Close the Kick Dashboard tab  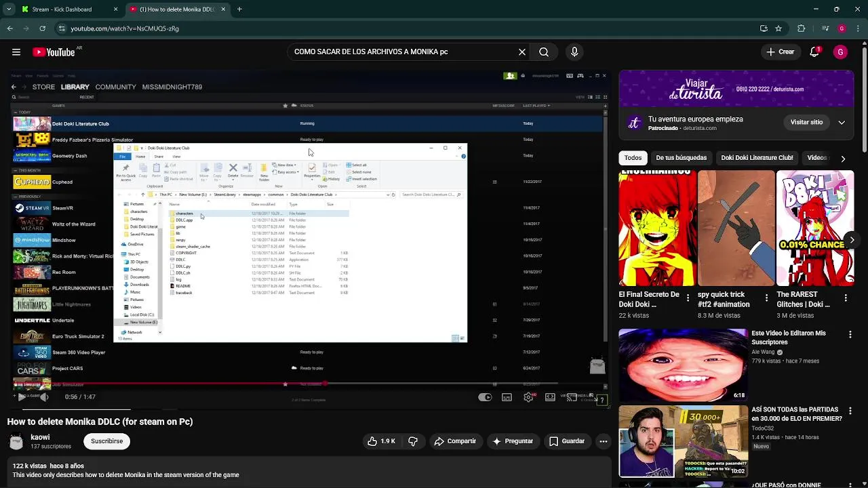point(115,9)
